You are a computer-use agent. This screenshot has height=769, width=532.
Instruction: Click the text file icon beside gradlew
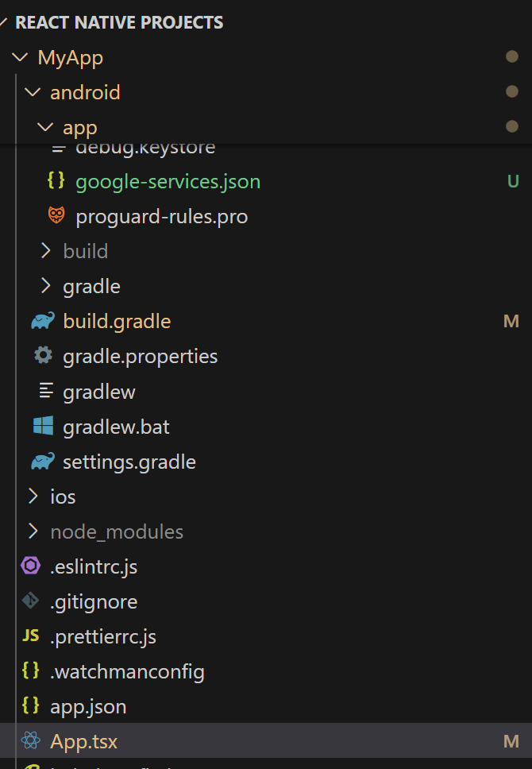[46, 391]
